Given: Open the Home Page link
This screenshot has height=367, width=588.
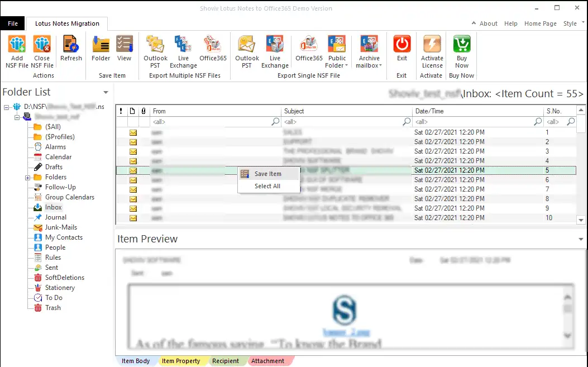Looking at the screenshot, I should (x=540, y=23).
